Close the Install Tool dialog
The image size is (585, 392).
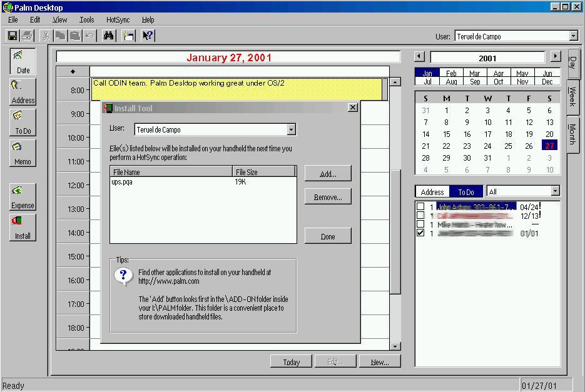pyautogui.click(x=353, y=108)
